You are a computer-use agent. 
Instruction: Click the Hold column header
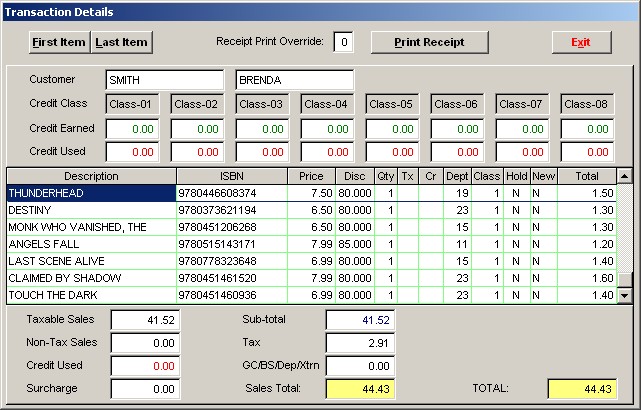coord(517,176)
